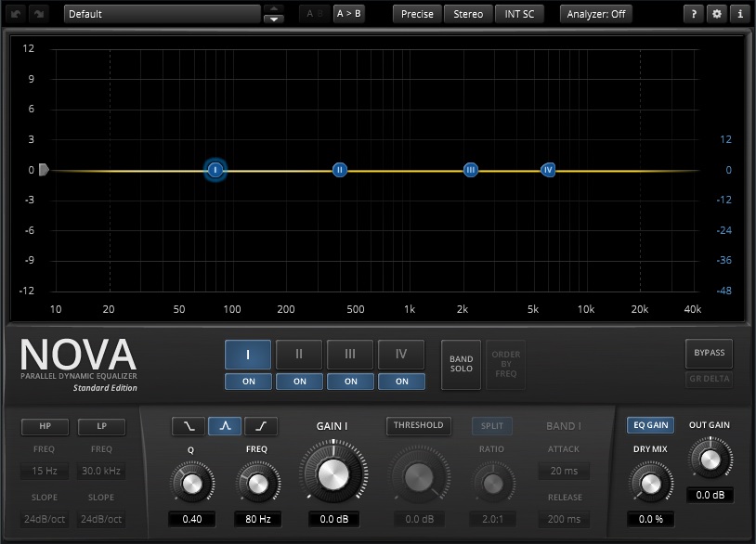Click the undo arrow icon

[x=16, y=14]
